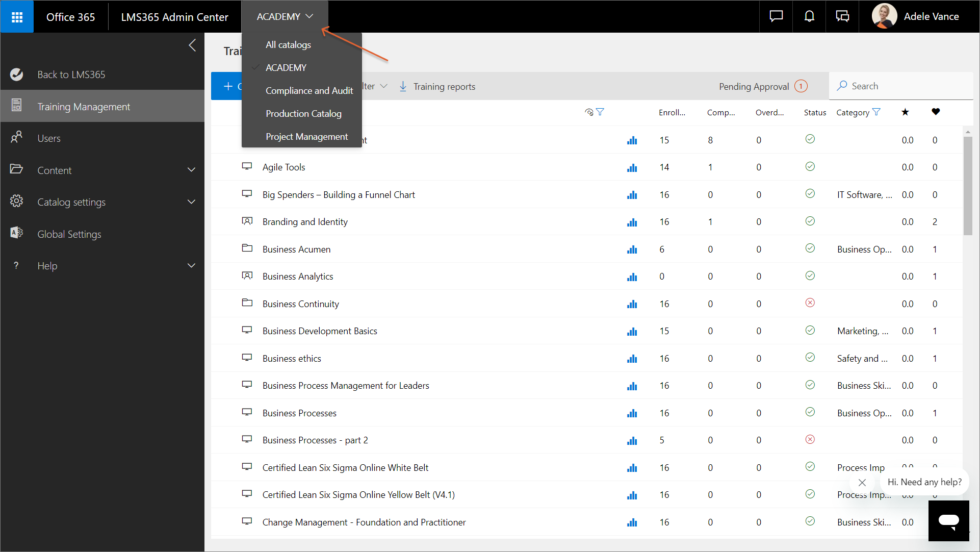Click the course list vertical scrollbar

(968, 186)
